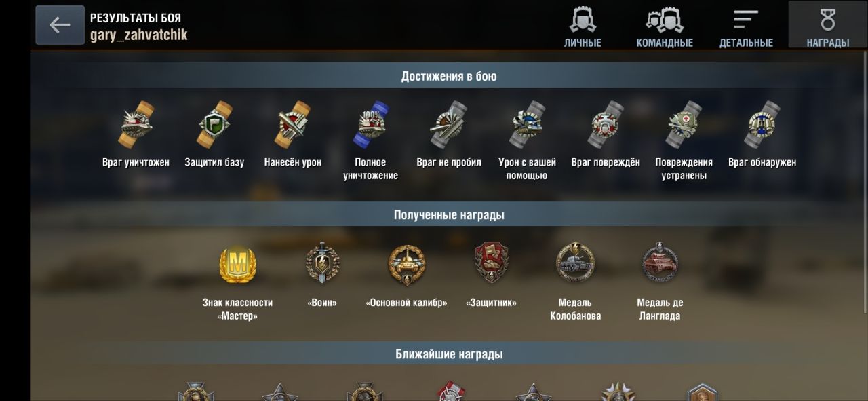Tap the Враг уничтожен ribbon icon
Viewport: 868px width, 401px height.
point(136,125)
